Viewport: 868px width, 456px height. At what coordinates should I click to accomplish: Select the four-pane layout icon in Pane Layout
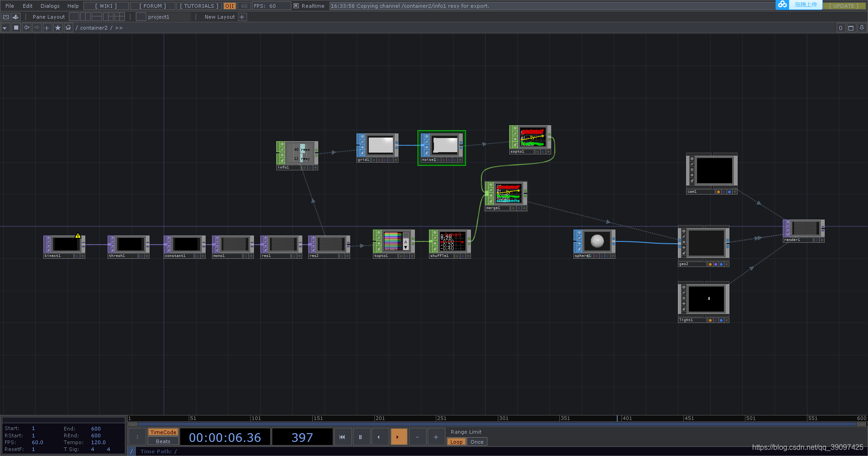120,16
